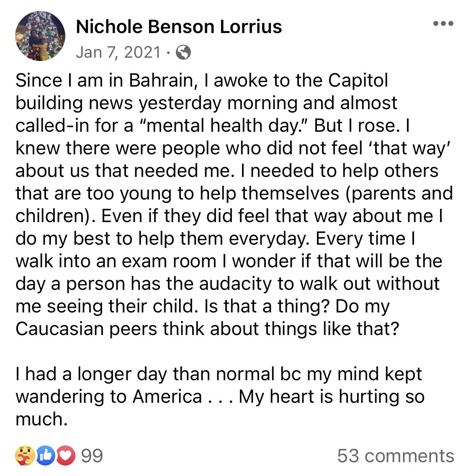The width and height of the screenshot is (471, 476).
Task: Click the text "wandering to America"
Action: [x=109, y=397]
